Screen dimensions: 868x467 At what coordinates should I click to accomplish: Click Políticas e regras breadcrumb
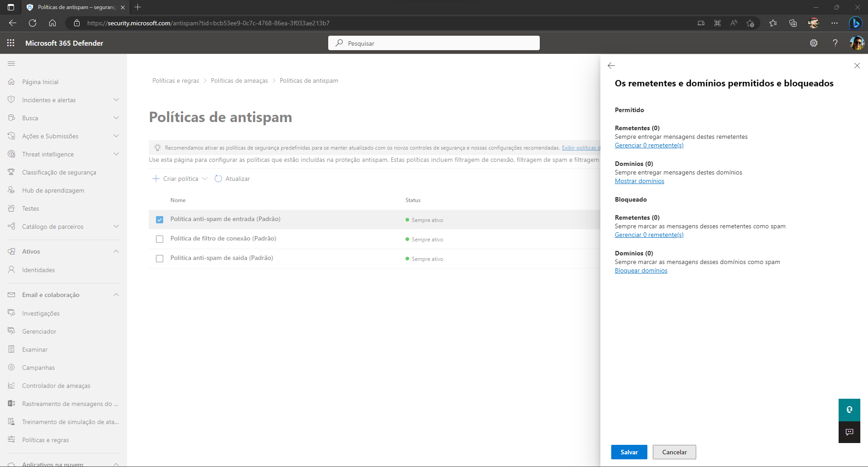(x=175, y=80)
